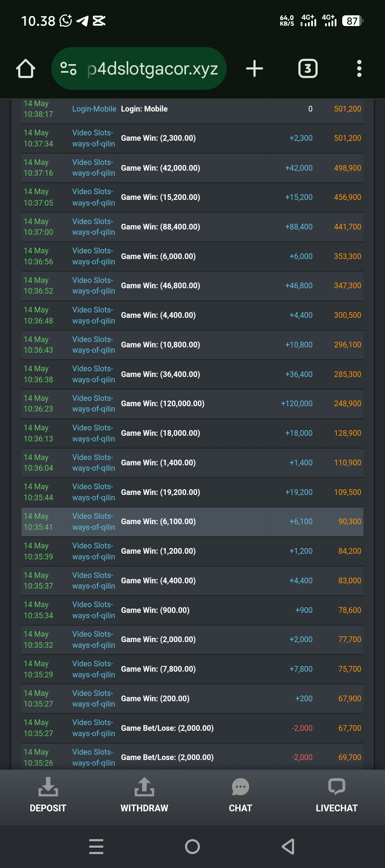Open the Login-Mobile link
The image size is (385, 868).
(94, 109)
